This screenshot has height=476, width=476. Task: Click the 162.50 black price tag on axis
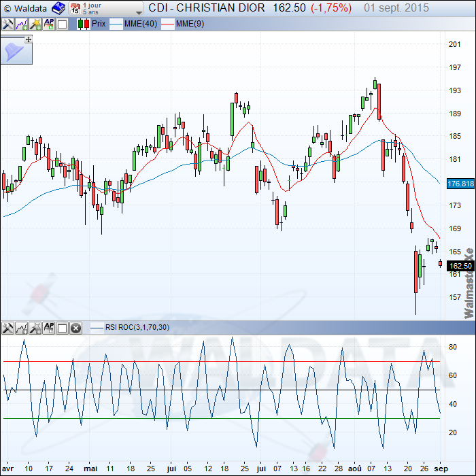(460, 266)
